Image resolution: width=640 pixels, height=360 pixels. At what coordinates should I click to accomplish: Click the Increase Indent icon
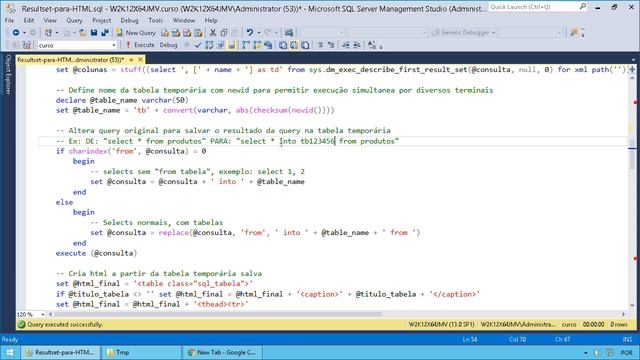357,45
